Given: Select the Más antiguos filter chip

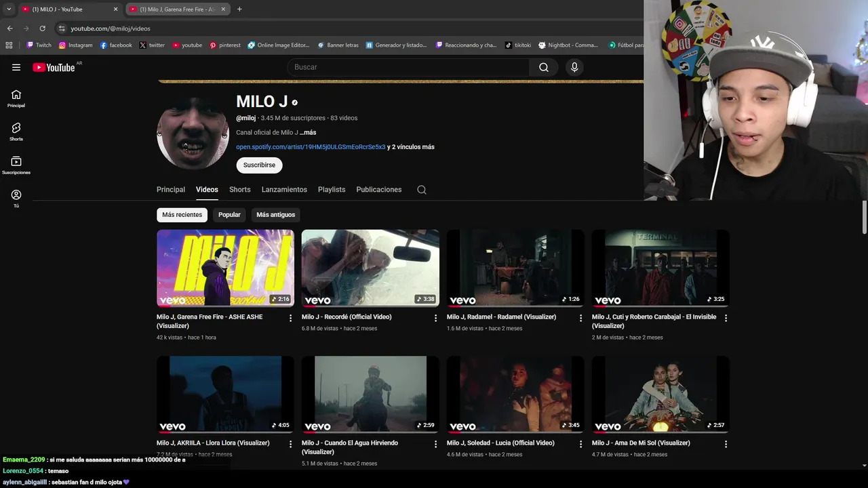Looking at the screenshot, I should point(275,215).
